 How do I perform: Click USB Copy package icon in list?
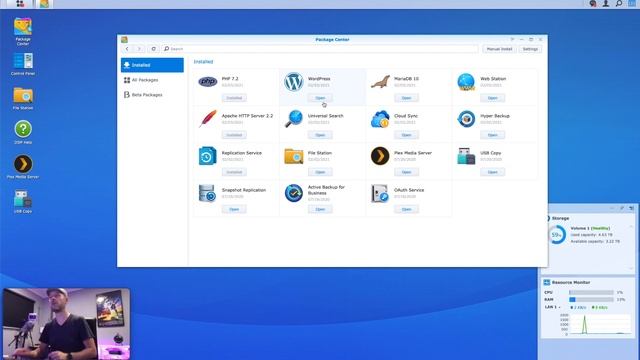click(466, 156)
